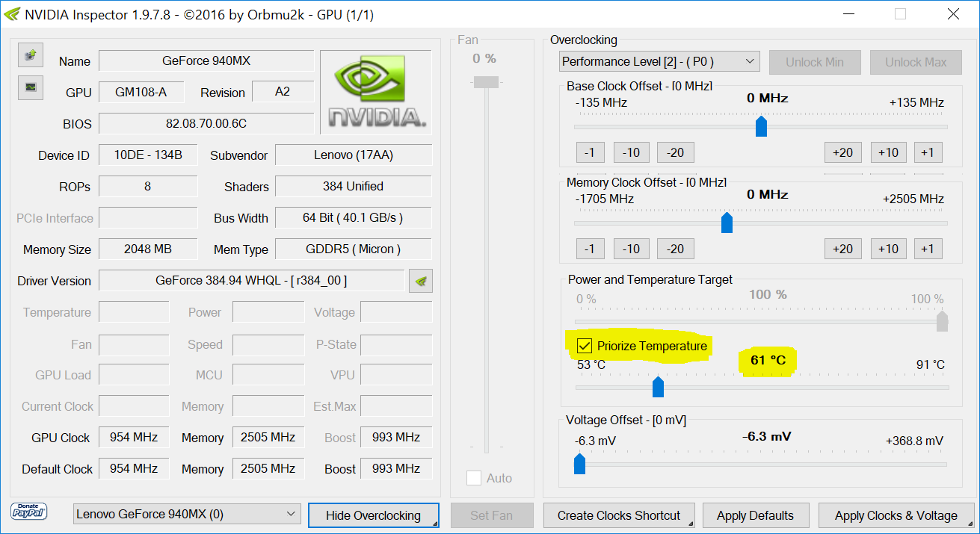Click +20 under Base Clock Offset

842,152
